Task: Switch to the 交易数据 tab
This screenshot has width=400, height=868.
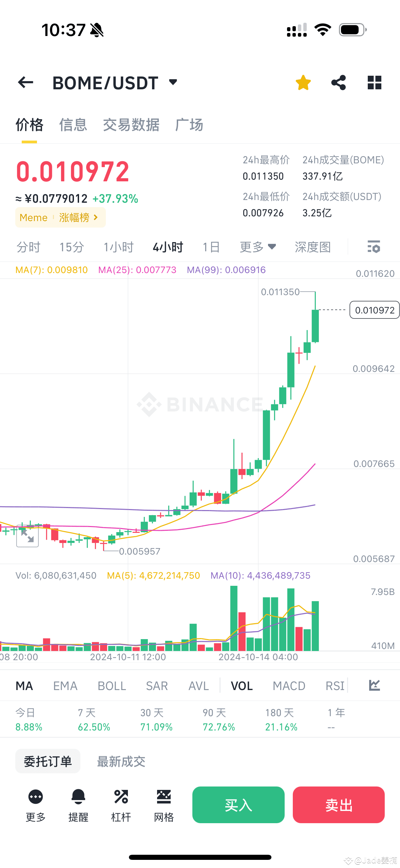Action: pos(131,125)
